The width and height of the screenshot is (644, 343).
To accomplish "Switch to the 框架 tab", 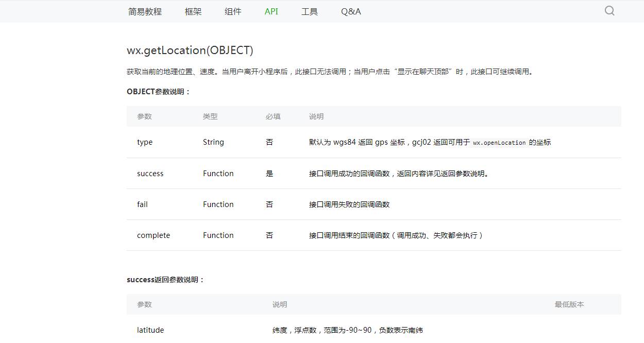I will (193, 11).
